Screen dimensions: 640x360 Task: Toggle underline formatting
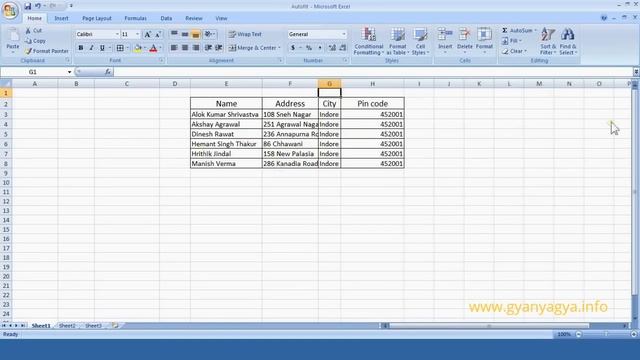coord(102,48)
